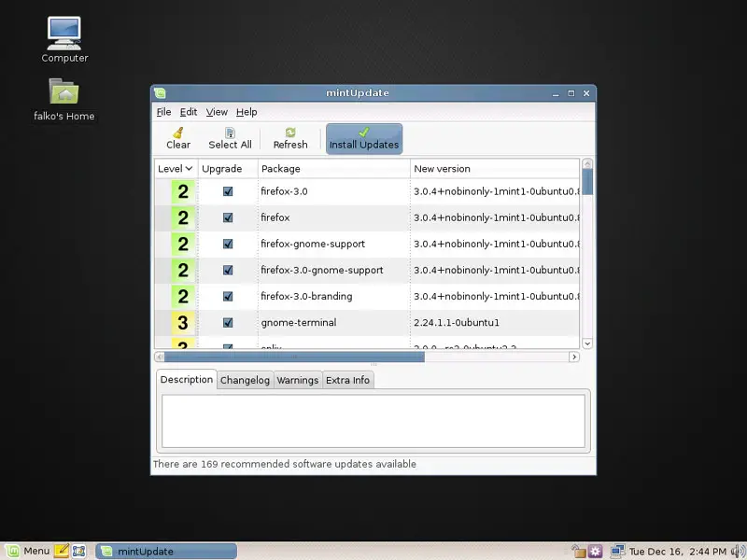Screen dimensions: 747x560
Task: Click the vertical scrollbar up arrow
Action: [587, 164]
